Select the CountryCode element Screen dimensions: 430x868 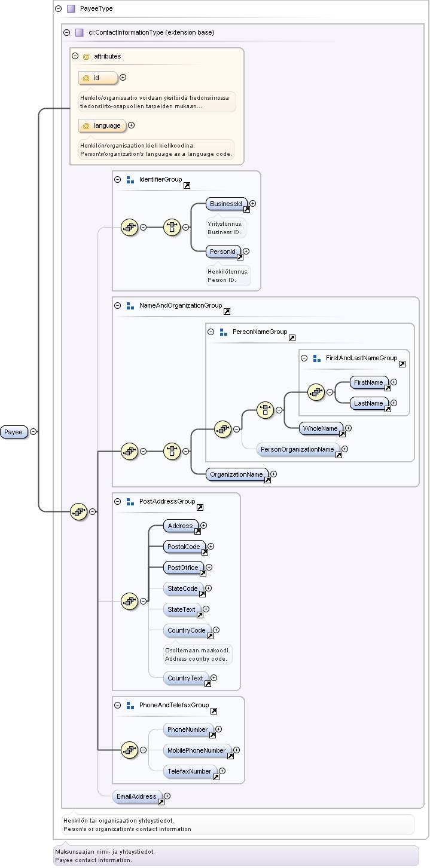point(188,631)
